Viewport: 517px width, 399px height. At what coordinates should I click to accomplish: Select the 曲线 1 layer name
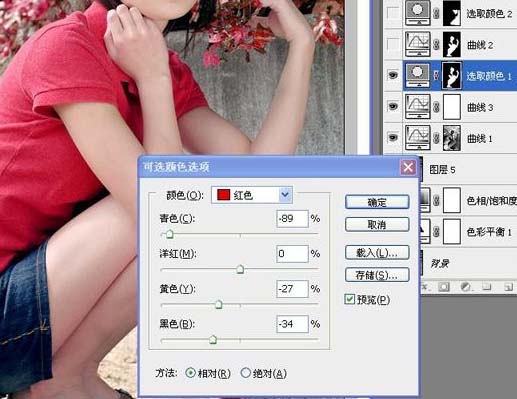(x=480, y=138)
